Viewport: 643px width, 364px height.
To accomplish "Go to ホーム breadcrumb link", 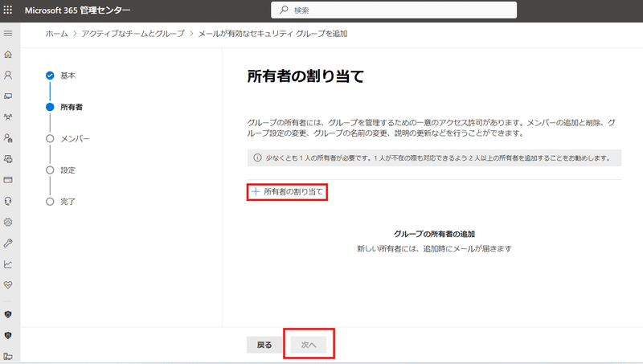I will (56, 34).
